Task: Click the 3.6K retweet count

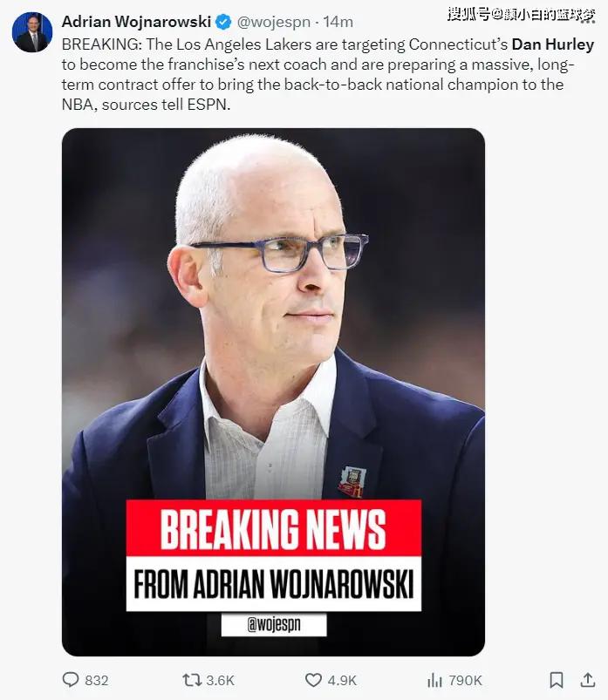Action: click(x=220, y=680)
